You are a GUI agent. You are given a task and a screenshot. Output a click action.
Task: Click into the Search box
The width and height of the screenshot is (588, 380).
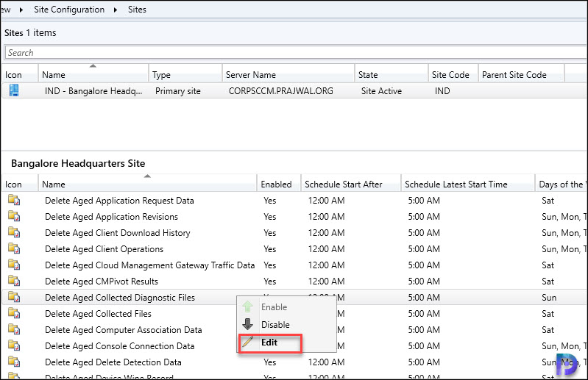pyautogui.click(x=297, y=52)
